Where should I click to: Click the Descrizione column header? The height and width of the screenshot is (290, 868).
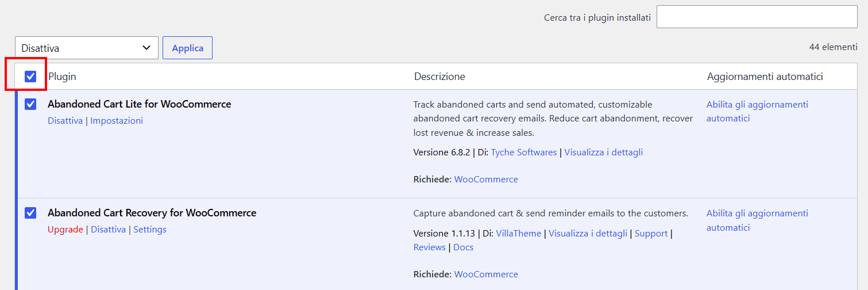click(439, 77)
